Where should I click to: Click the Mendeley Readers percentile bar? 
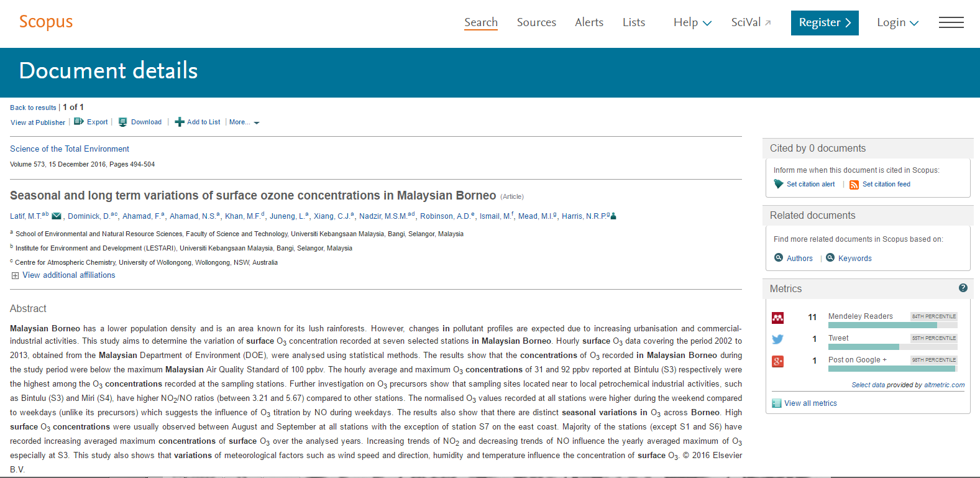[892, 325]
